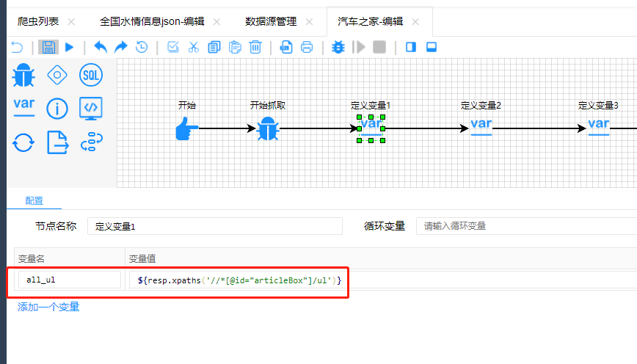This screenshot has width=637, height=364.
Task: Click 添加一个变量 link
Action: click(48, 307)
